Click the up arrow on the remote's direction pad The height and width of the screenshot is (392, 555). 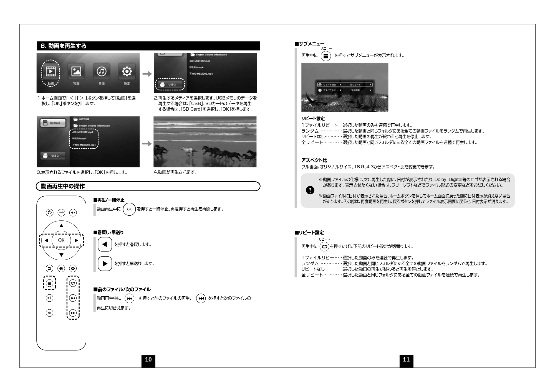coord(61,226)
